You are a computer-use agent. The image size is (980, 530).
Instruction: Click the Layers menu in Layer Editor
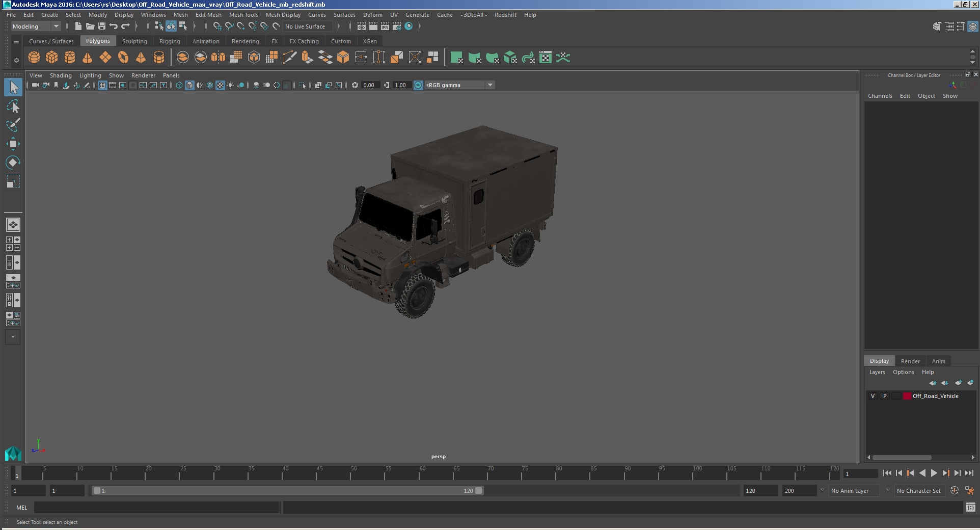877,372
